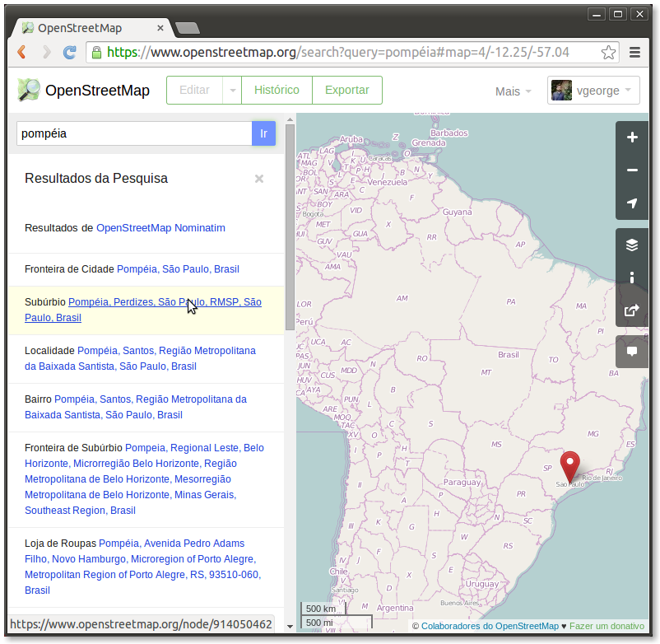
Task: Maximize the browser window
Action: pyautogui.click(x=618, y=15)
